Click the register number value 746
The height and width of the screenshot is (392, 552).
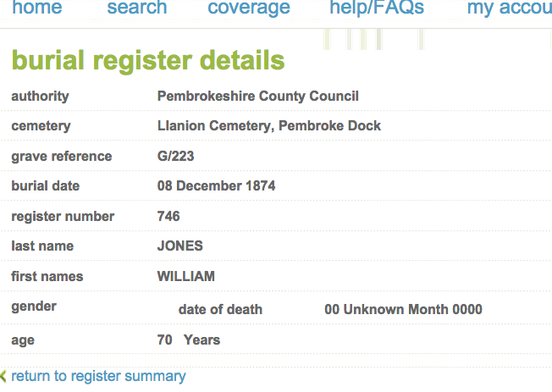[x=168, y=217]
